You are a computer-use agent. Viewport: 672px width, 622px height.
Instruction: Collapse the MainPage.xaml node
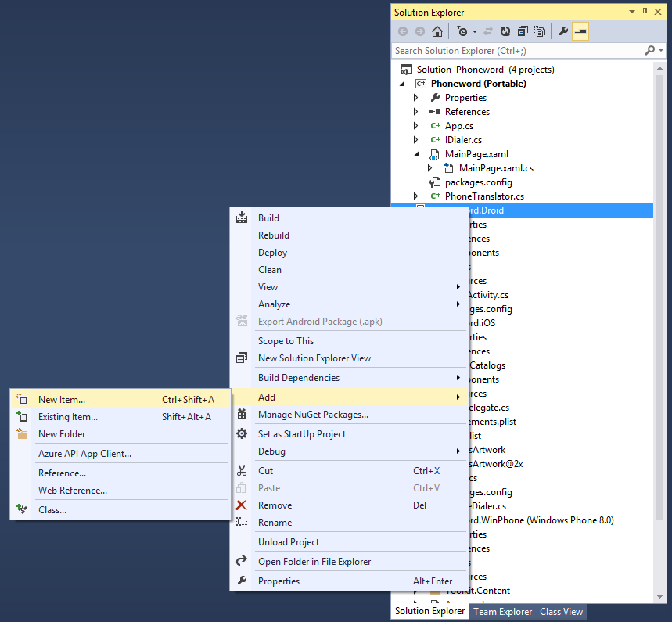(416, 154)
